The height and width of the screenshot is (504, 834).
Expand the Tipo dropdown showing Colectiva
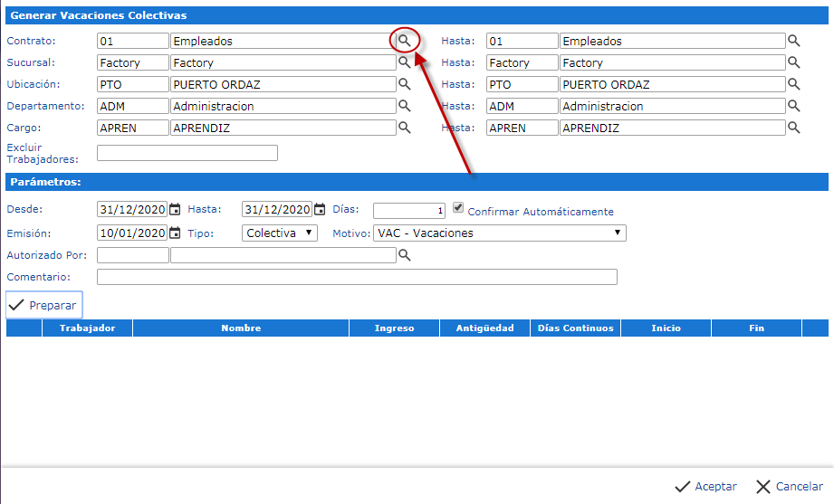coord(280,233)
